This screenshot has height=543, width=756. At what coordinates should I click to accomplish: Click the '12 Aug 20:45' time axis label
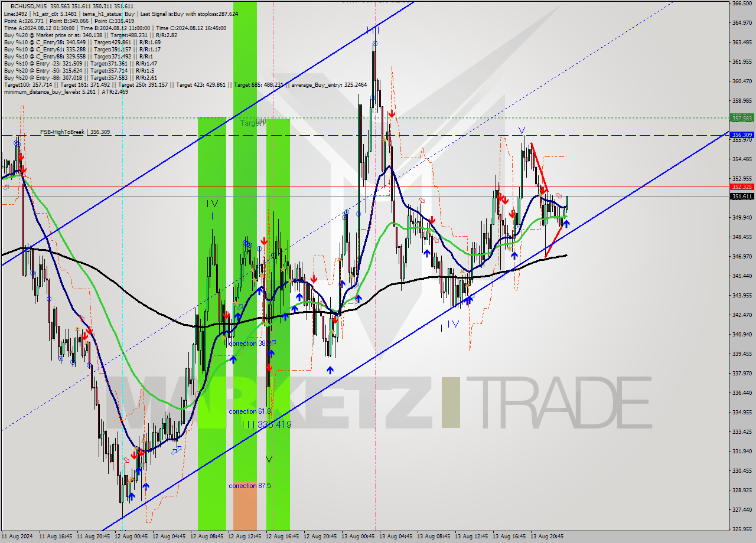tap(320, 537)
